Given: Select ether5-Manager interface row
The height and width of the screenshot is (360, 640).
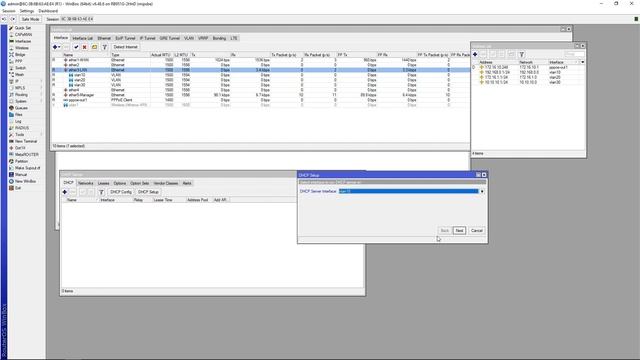Looking at the screenshot, I should tap(260, 95).
